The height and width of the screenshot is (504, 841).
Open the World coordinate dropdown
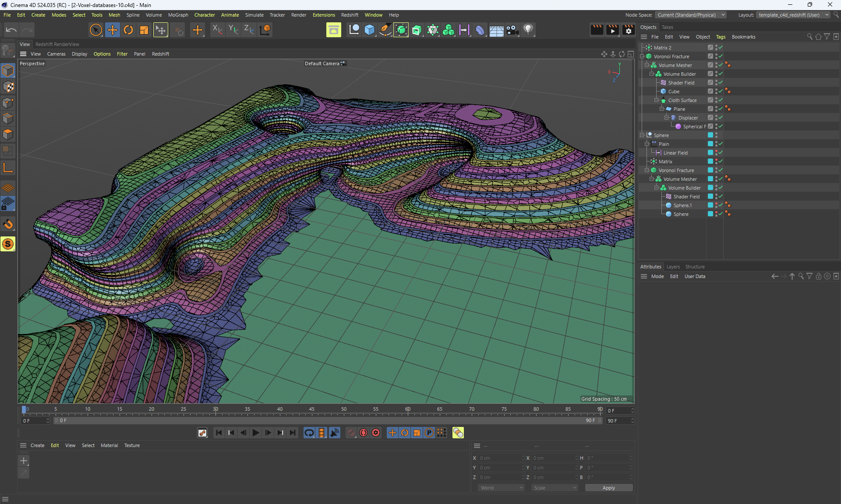pos(501,488)
